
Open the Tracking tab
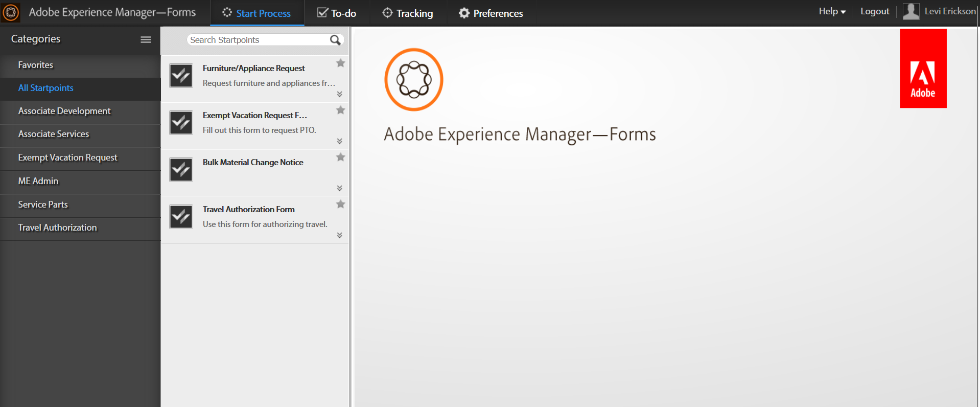408,13
